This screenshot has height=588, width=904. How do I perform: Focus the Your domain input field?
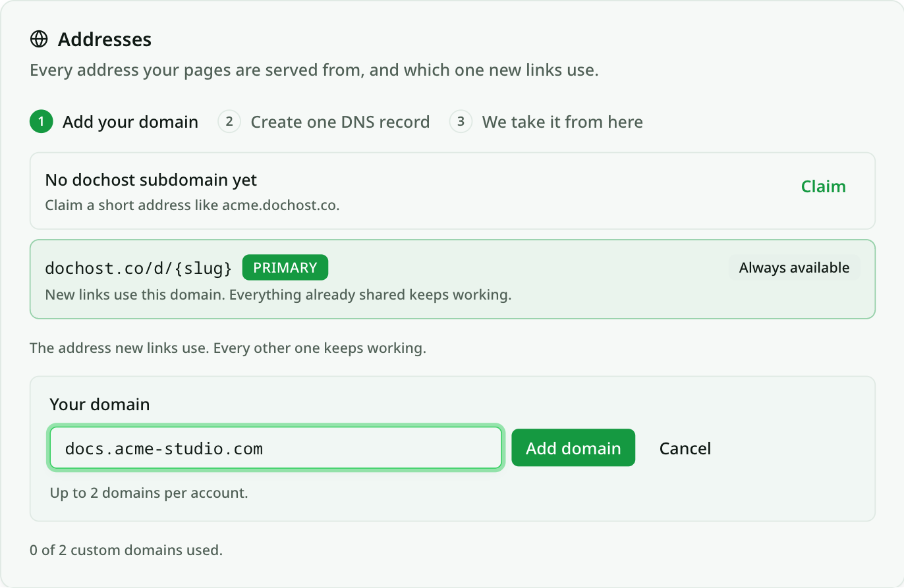point(276,448)
